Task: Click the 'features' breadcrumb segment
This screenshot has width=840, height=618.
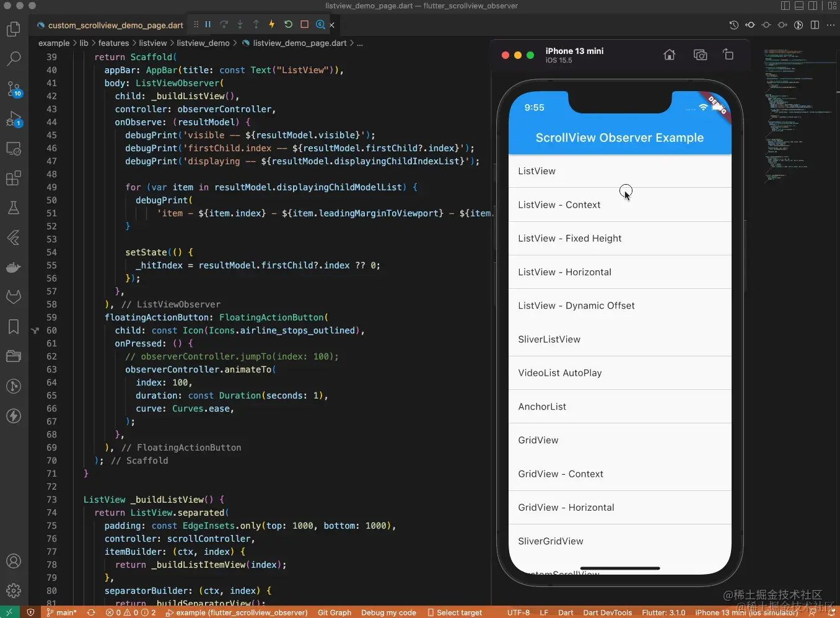Action: coord(113,43)
